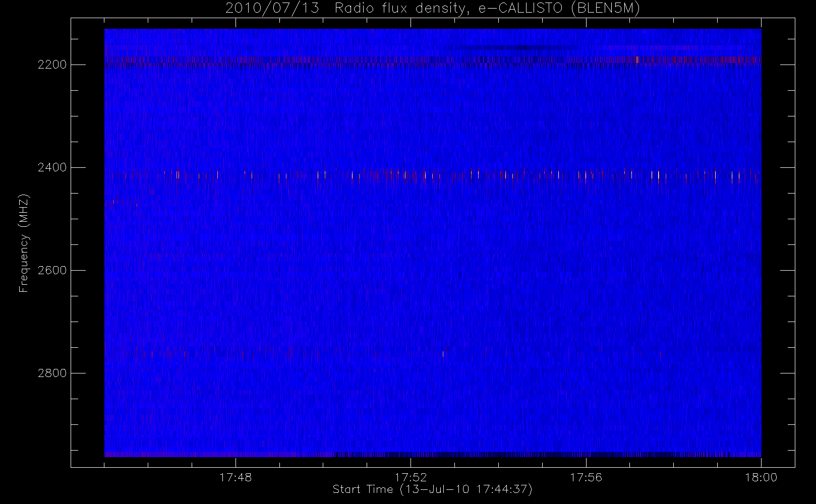Click the 17:56 time axis label
The image size is (816, 504).
(586, 477)
